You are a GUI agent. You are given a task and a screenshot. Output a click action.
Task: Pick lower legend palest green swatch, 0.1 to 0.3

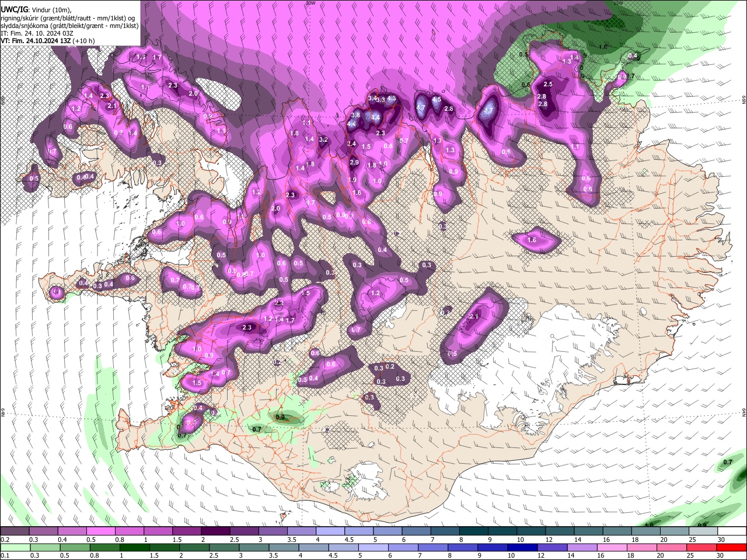coord(15,547)
